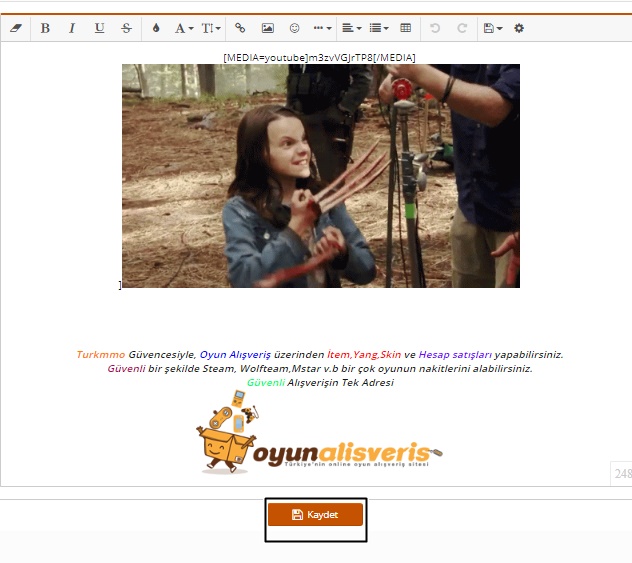Toggle bold text formatting

tap(45, 29)
